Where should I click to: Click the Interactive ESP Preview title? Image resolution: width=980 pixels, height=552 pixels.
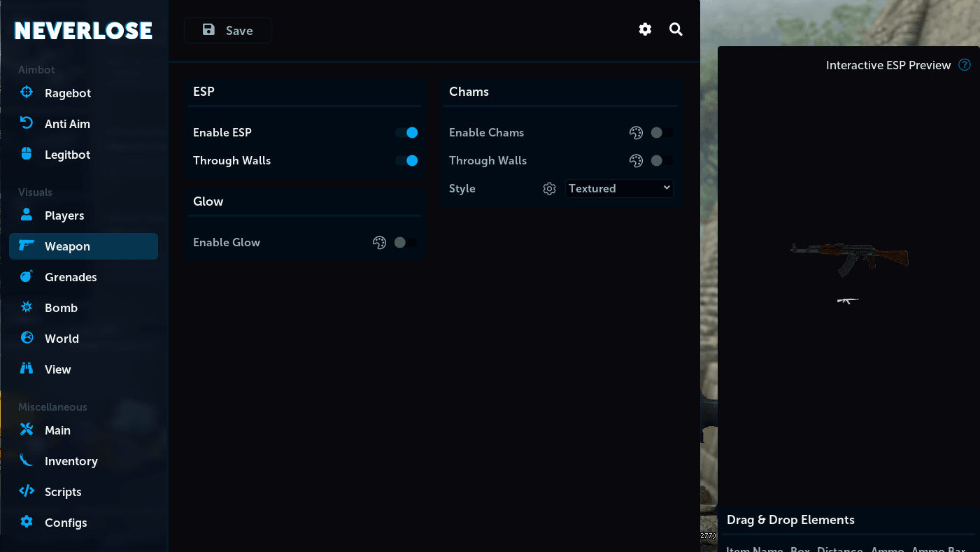pyautogui.click(x=888, y=65)
